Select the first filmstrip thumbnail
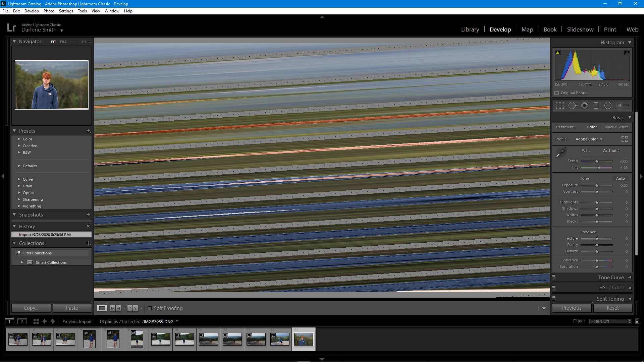The height and width of the screenshot is (362, 644). tap(18, 339)
